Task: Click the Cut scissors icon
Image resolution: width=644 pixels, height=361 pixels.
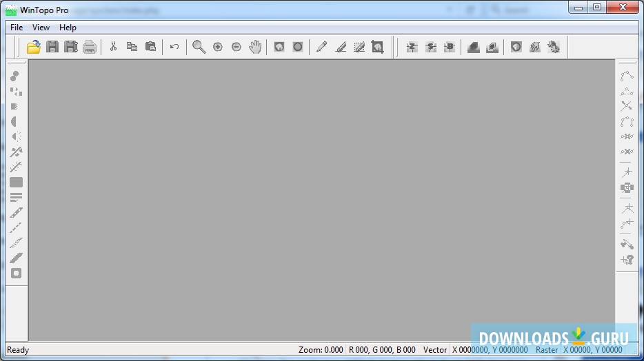Action: click(113, 47)
